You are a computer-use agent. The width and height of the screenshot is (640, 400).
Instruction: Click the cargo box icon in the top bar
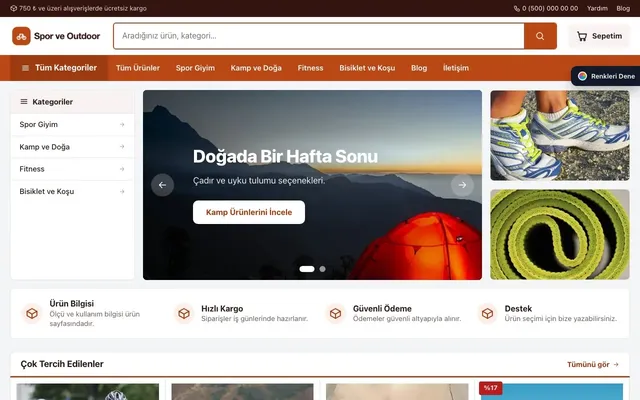click(13, 8)
